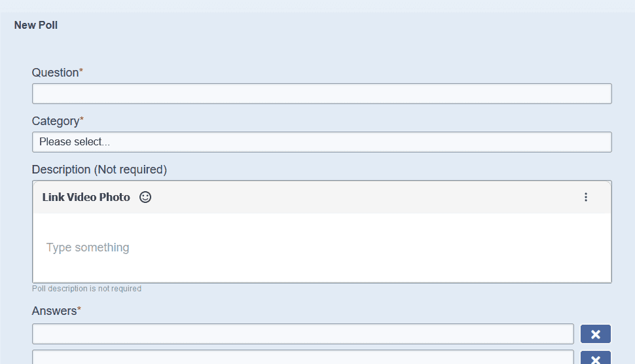
Task: Click the 'New Poll' heading
Action: [35, 25]
